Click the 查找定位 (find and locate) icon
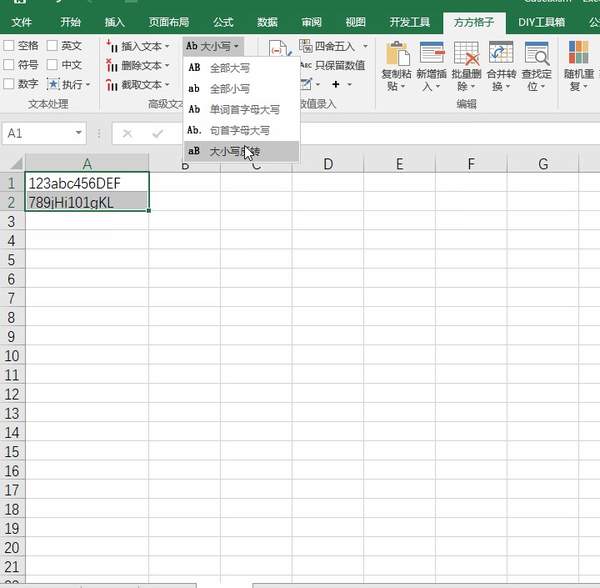This screenshot has height=588, width=600. click(x=536, y=55)
